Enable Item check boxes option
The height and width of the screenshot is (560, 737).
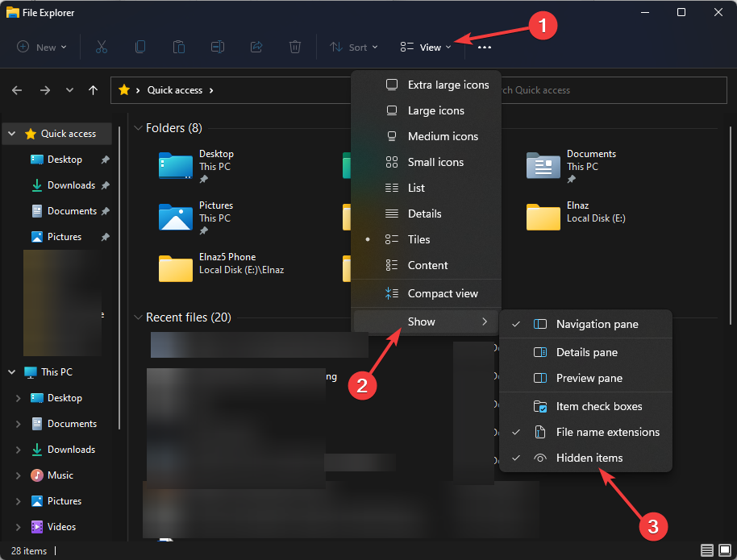point(598,406)
